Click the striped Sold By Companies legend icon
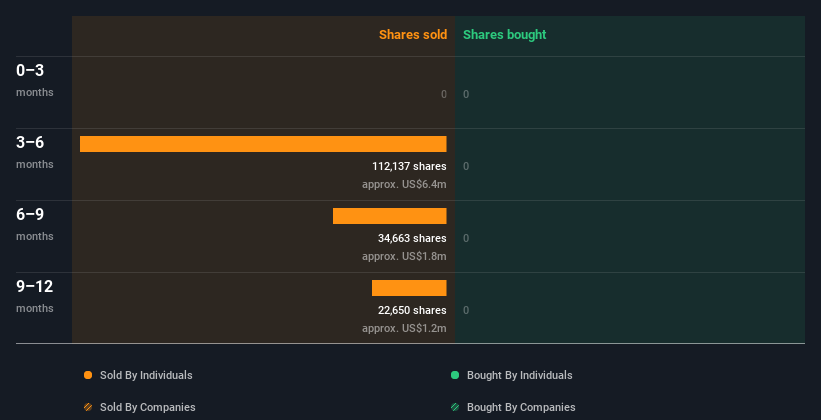The width and height of the screenshot is (821, 420). (88, 407)
